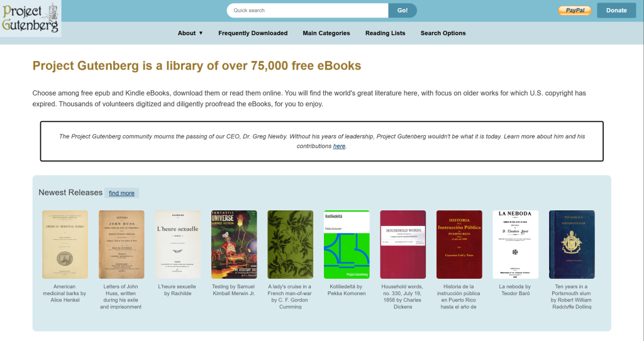Open the Reading Lists menu
This screenshot has height=341, width=644.
385,33
